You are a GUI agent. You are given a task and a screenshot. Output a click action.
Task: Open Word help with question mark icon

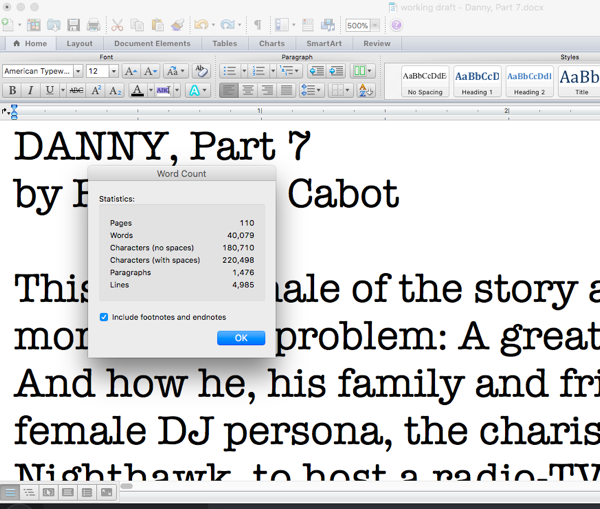[x=397, y=25]
